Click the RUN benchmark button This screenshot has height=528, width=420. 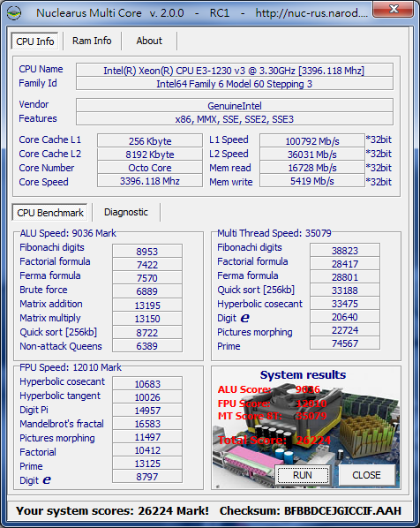point(303,475)
